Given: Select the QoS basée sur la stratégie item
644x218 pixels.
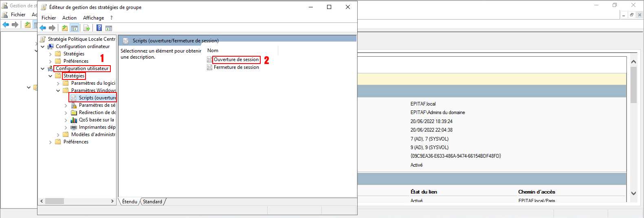Looking at the screenshot, I should pos(96,120).
